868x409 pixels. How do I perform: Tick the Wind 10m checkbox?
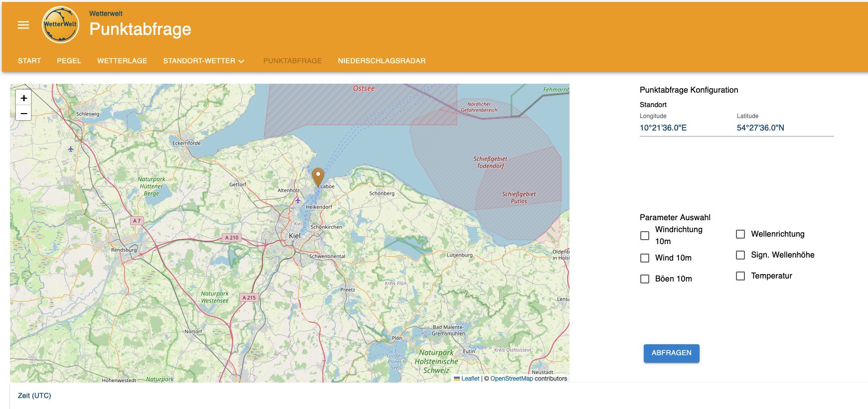(x=645, y=258)
